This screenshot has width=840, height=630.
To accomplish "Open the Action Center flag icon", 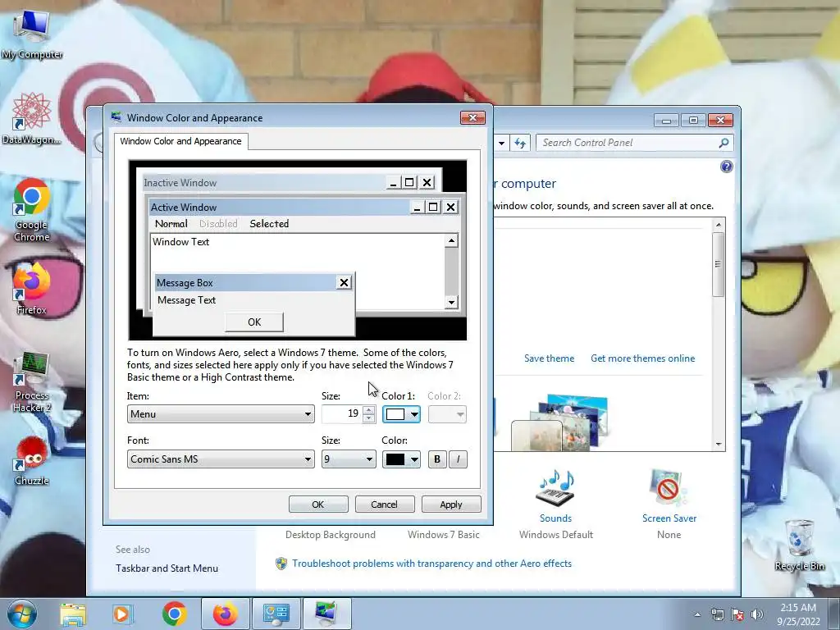I will tap(737, 614).
